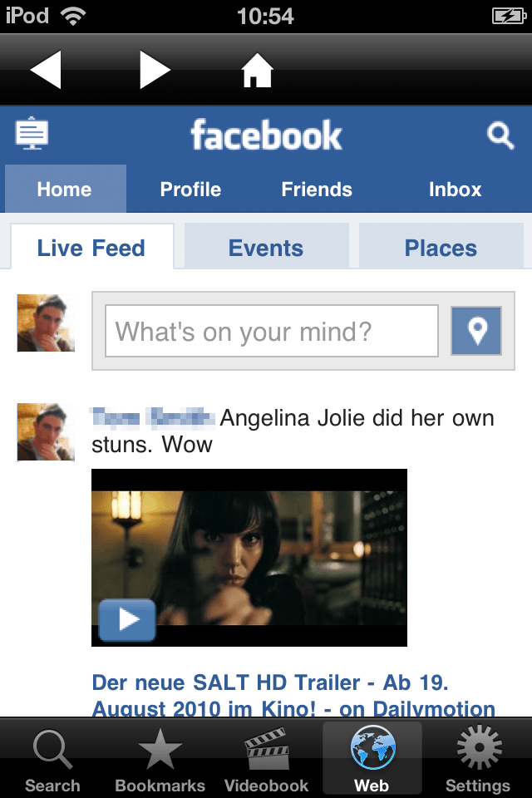Image resolution: width=532 pixels, height=798 pixels.
Task: Open the blurred post author name
Action: [x=152, y=417]
